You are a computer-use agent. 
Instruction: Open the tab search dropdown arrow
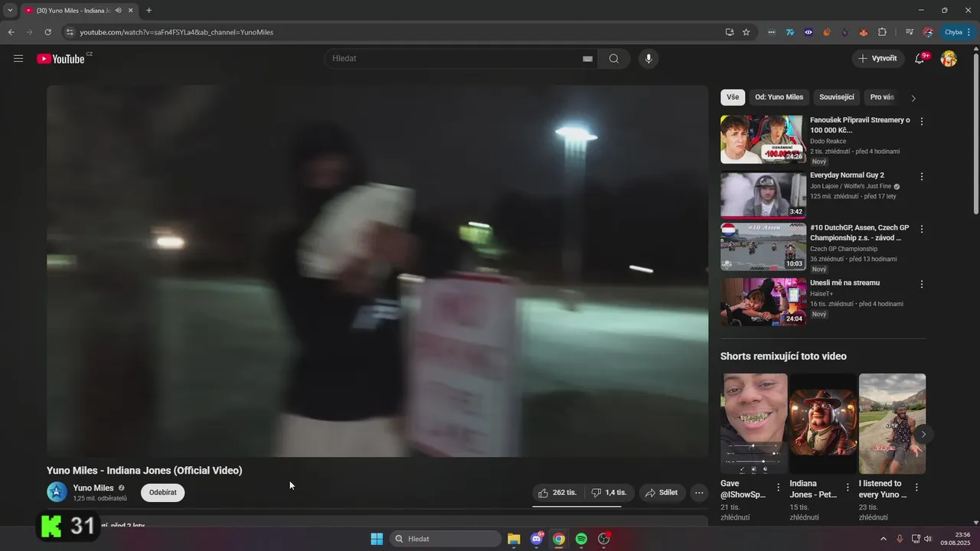click(x=10, y=11)
